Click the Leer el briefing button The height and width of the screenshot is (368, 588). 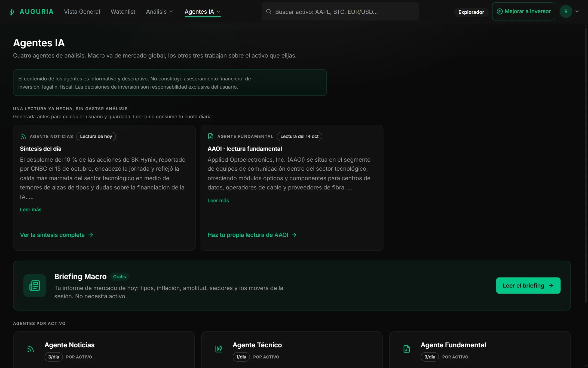(x=528, y=286)
